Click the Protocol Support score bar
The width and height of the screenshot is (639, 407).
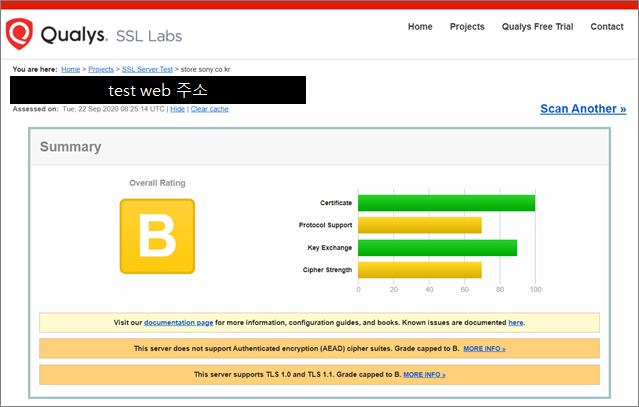tap(420, 225)
